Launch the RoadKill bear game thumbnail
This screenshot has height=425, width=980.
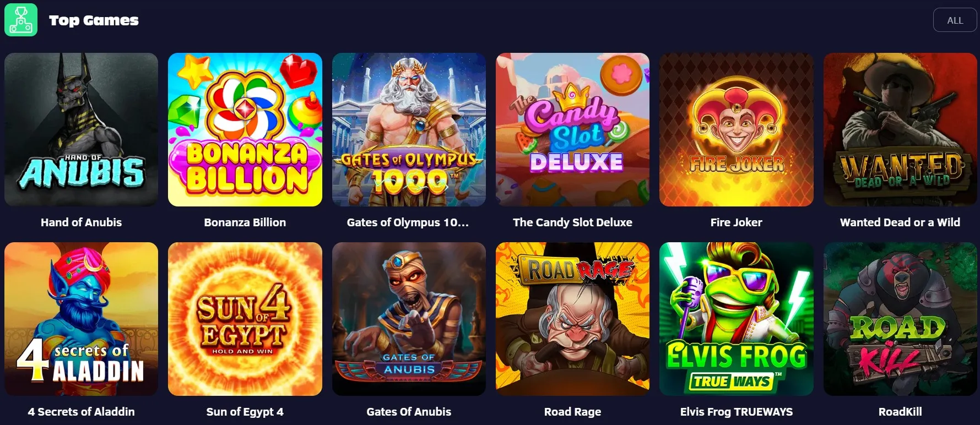900,319
